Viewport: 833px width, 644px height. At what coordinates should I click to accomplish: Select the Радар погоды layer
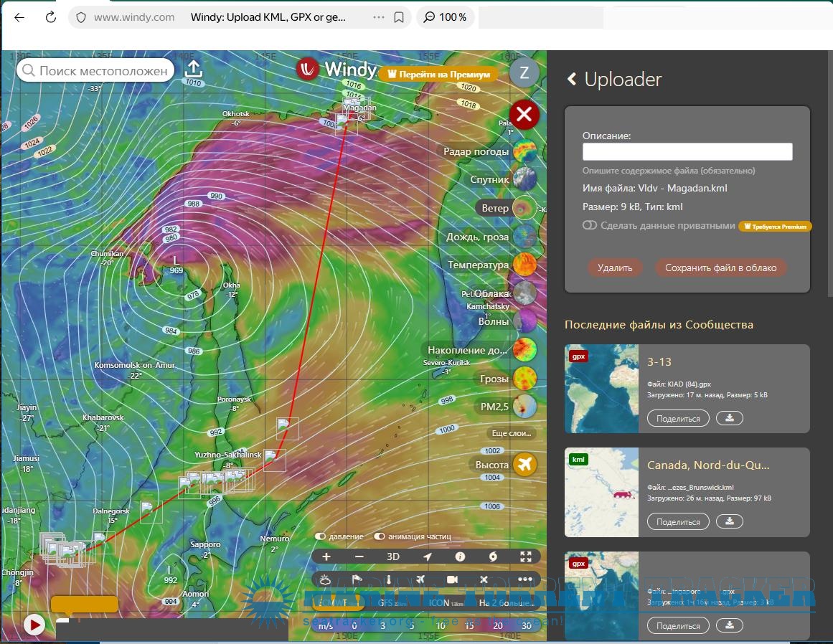[489, 151]
